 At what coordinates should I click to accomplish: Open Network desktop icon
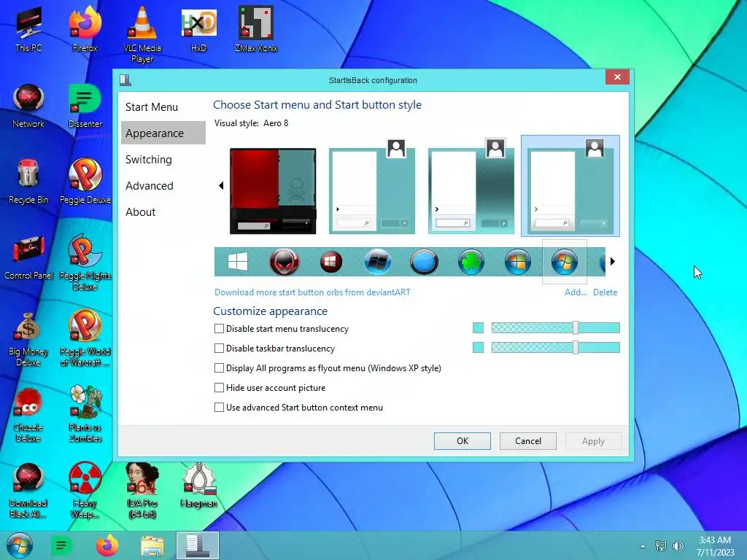point(28,106)
